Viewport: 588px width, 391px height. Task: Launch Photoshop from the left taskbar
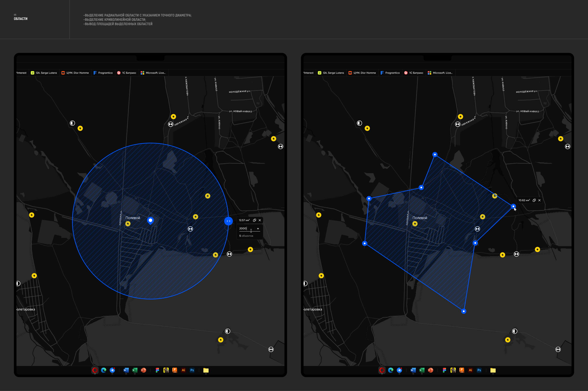point(192,370)
